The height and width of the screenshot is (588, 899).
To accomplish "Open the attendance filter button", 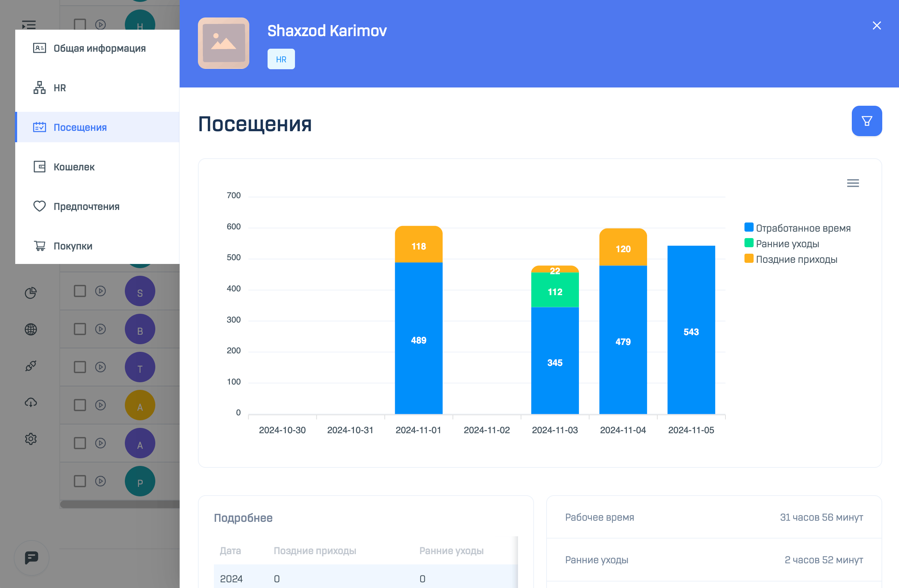I will coord(867,121).
